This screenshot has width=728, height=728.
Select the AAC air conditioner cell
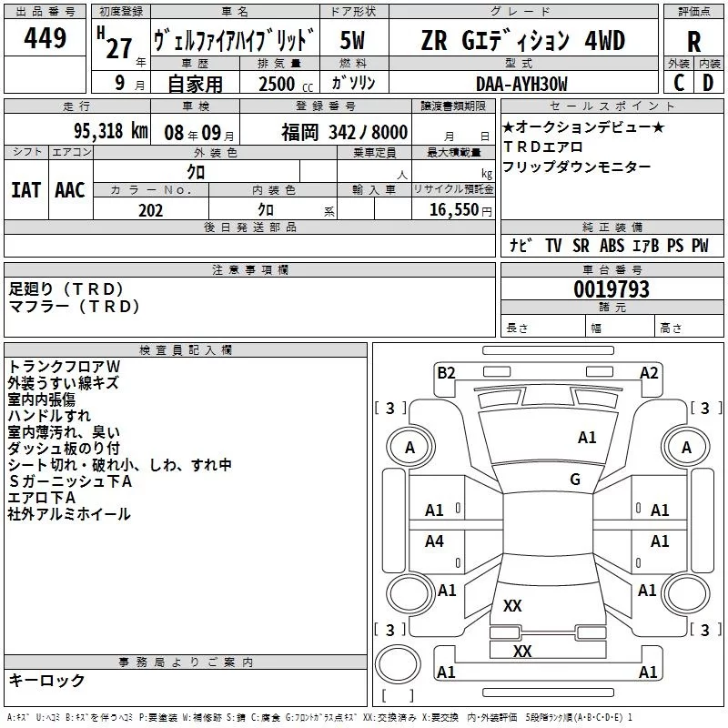click(x=69, y=189)
